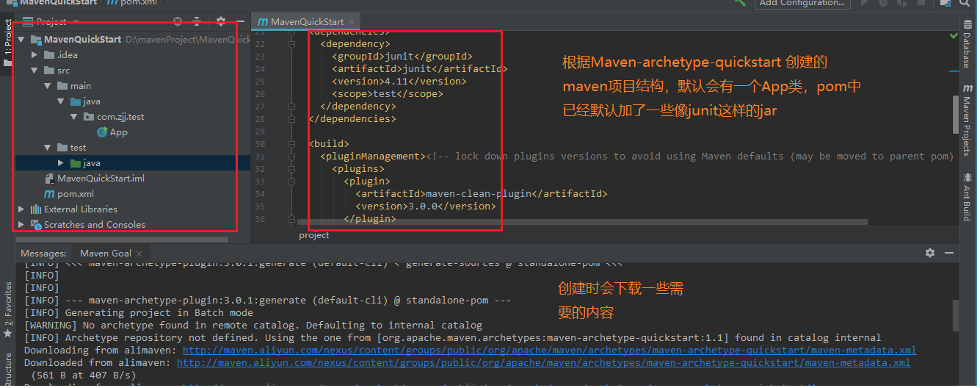Fold the dependency block in gutter
This screenshot has height=388, width=980.
(292, 44)
